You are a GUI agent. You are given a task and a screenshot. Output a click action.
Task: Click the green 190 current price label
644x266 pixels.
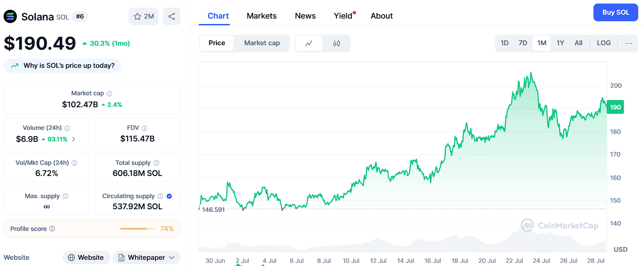pos(615,107)
